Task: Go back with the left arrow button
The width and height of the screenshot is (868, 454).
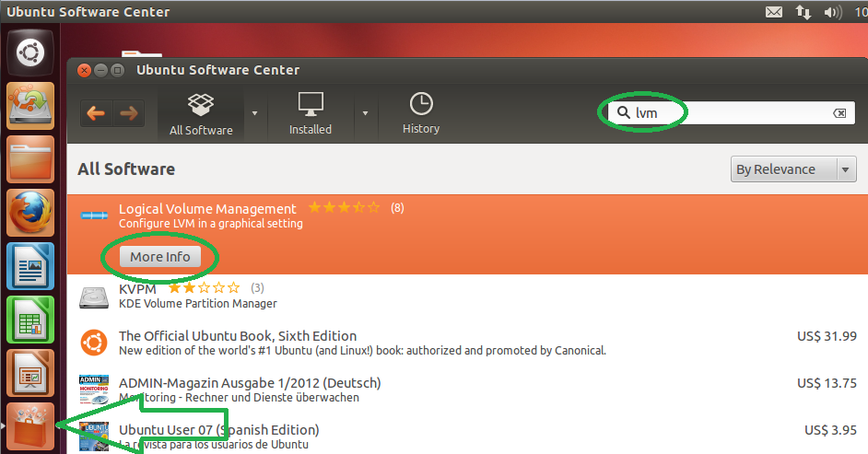Action: (97, 114)
